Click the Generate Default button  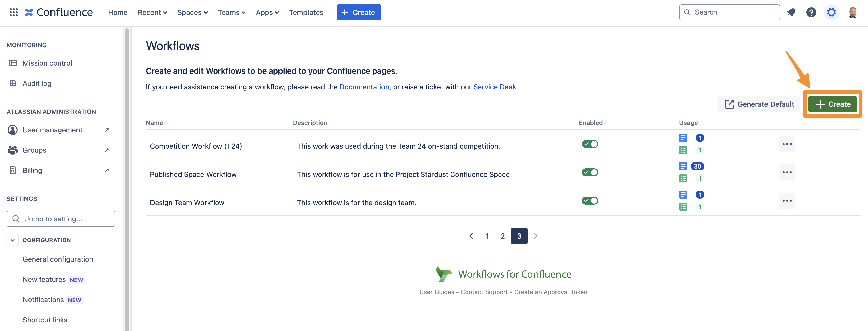(759, 104)
